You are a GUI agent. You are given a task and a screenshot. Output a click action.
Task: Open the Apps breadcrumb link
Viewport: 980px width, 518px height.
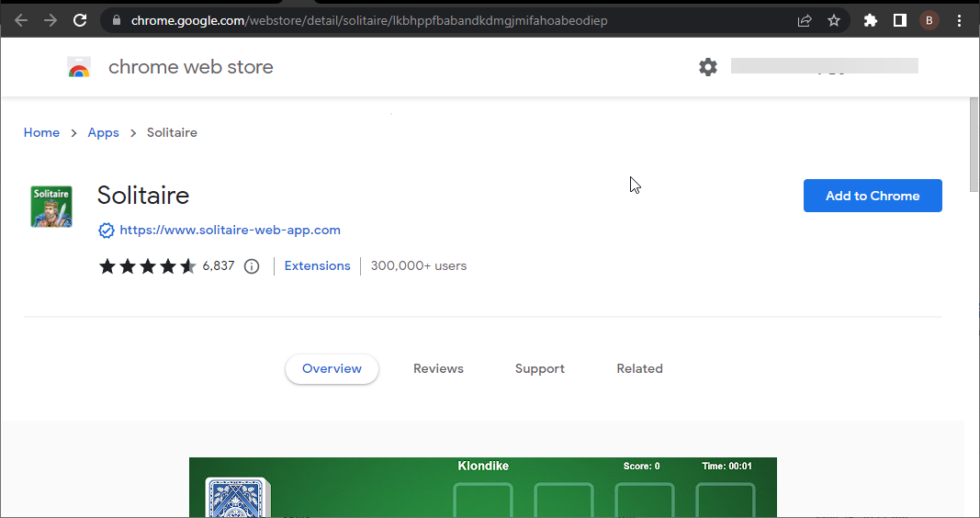click(103, 132)
